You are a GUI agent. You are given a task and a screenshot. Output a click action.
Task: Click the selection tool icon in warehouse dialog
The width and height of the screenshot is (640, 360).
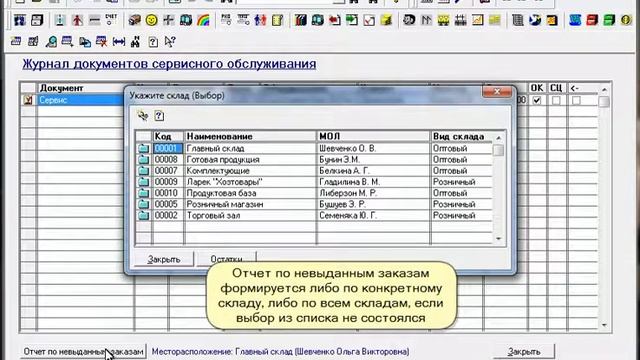[142, 116]
